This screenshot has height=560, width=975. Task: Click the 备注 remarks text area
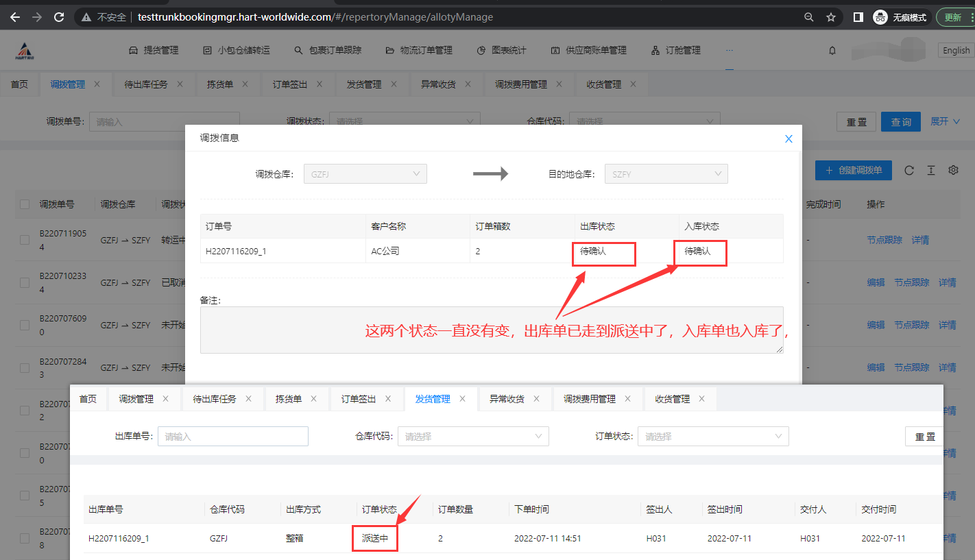pyautogui.click(x=491, y=330)
